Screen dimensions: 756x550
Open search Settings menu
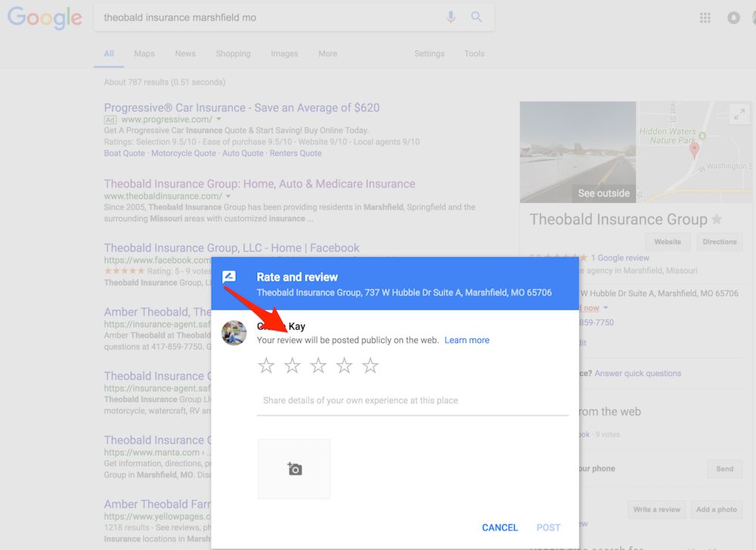click(429, 54)
